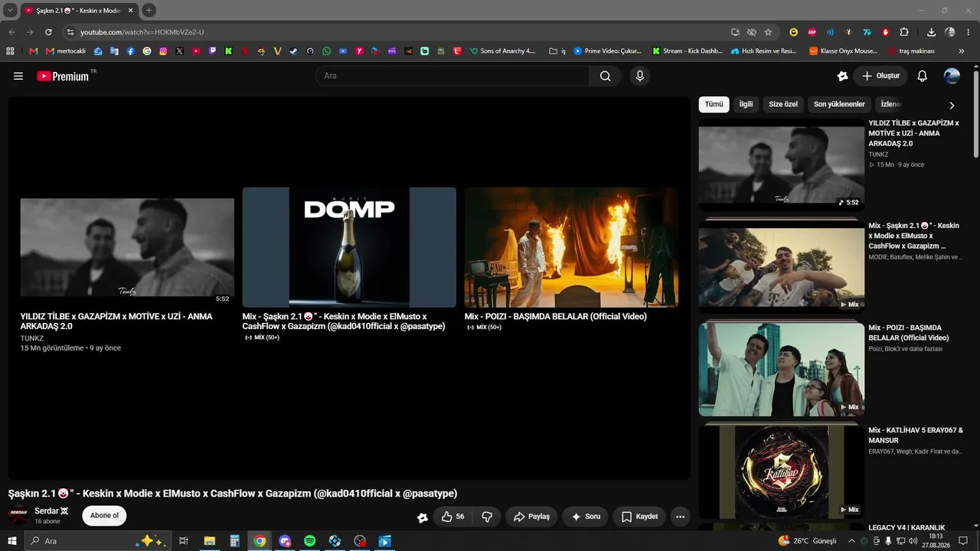Open Prime Video: Çukur bookmark
Image resolution: width=980 pixels, height=551 pixels.
pos(608,51)
